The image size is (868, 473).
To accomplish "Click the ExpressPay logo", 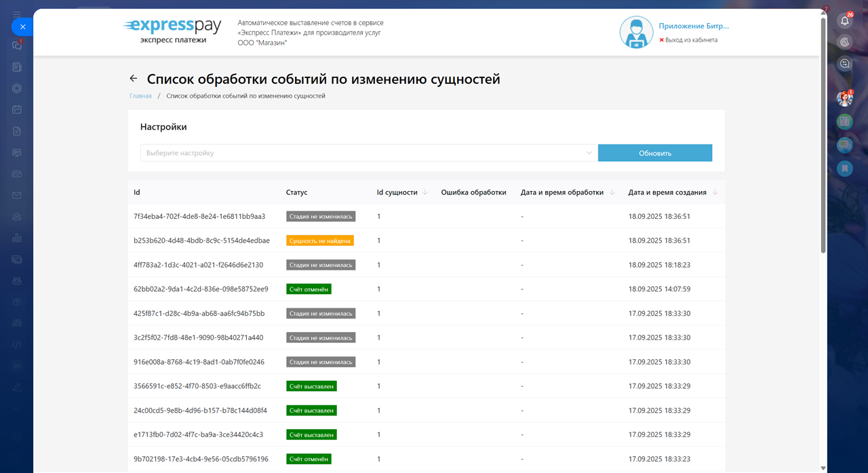I will pyautogui.click(x=172, y=31).
